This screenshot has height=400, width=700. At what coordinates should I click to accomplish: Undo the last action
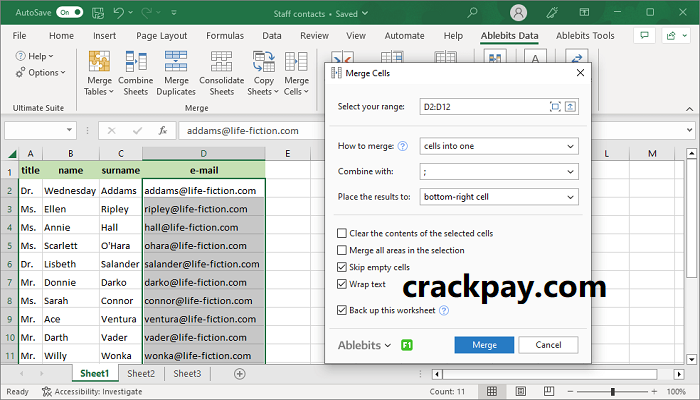pos(119,13)
